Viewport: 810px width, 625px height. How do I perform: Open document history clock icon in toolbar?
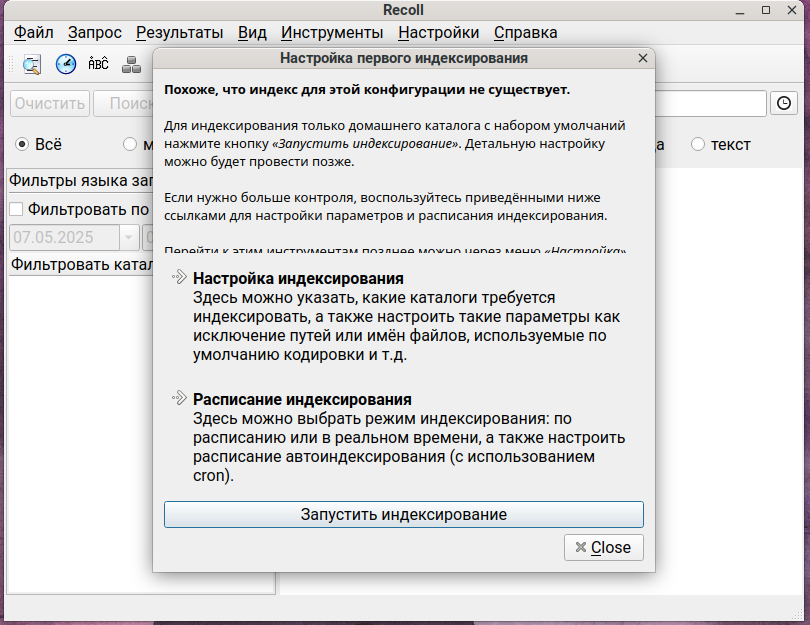tap(66, 64)
